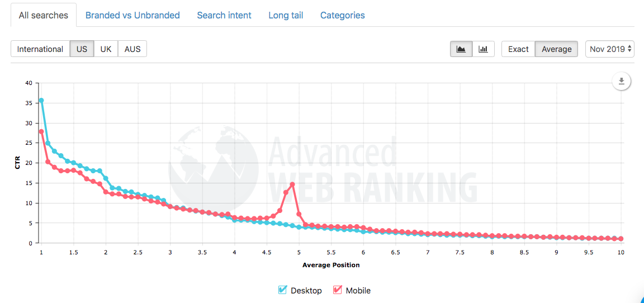Toggle the Mobile series checkbox

pos(338,290)
